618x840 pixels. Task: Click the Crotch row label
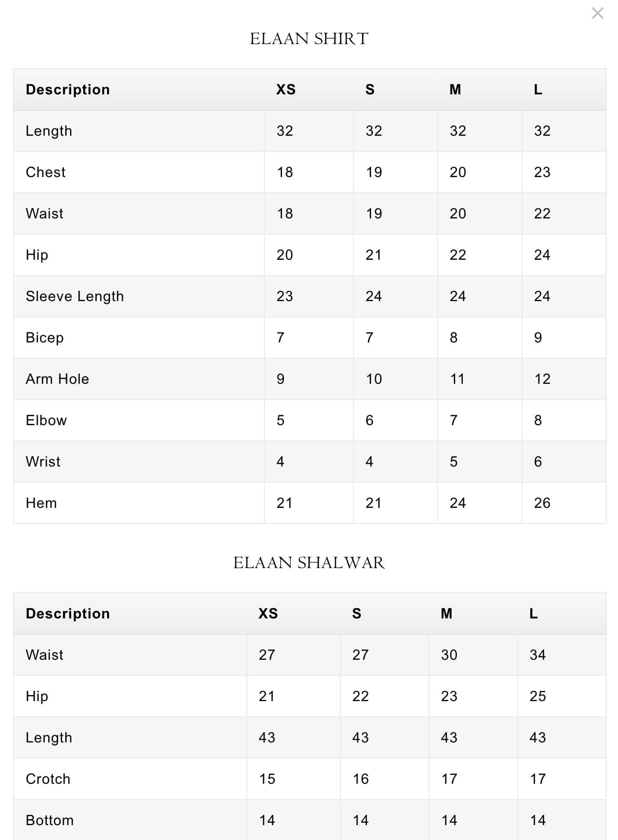coord(48,779)
